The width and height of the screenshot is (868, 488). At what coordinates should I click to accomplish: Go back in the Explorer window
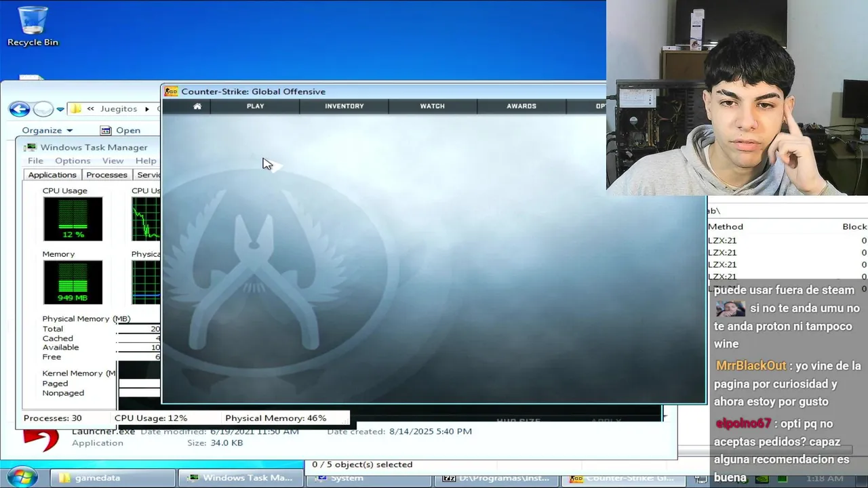(x=20, y=109)
